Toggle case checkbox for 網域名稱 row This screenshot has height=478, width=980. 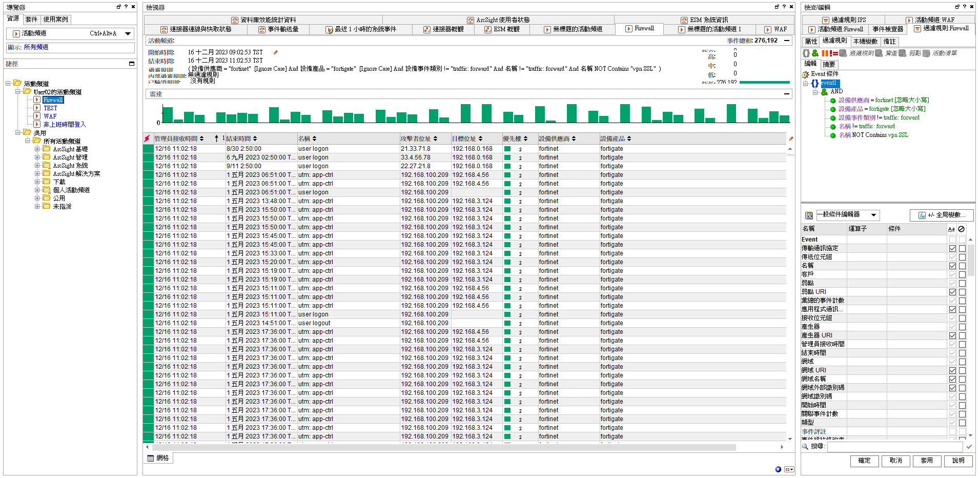(x=952, y=379)
